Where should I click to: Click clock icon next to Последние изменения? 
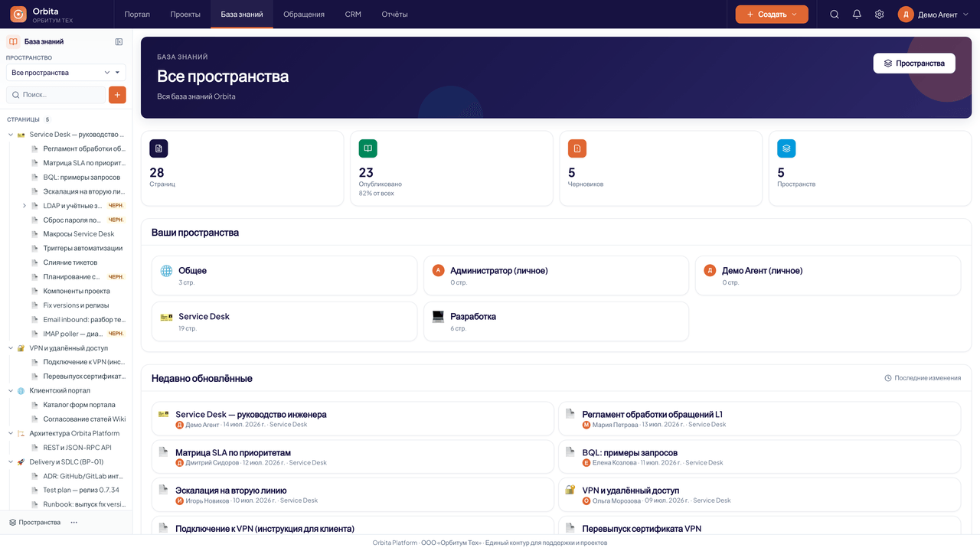888,378
